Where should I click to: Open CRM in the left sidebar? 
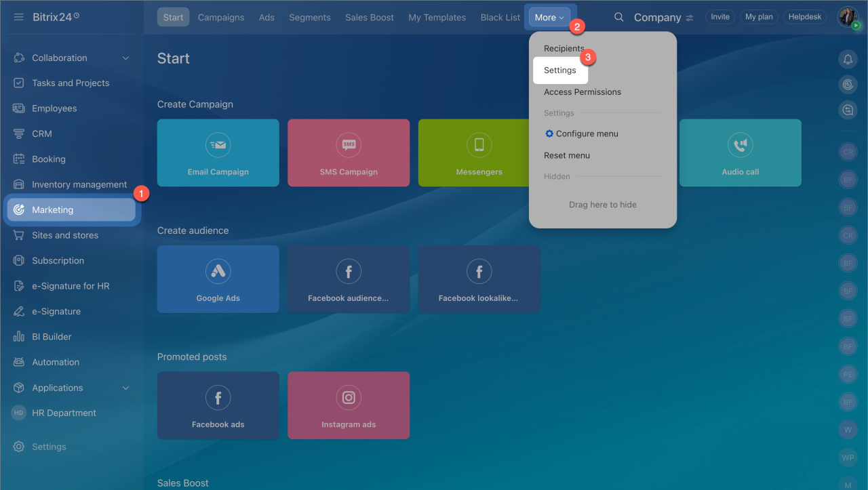(x=42, y=134)
